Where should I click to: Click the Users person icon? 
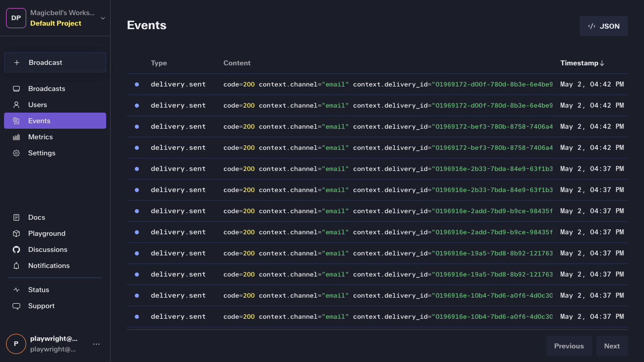click(16, 105)
